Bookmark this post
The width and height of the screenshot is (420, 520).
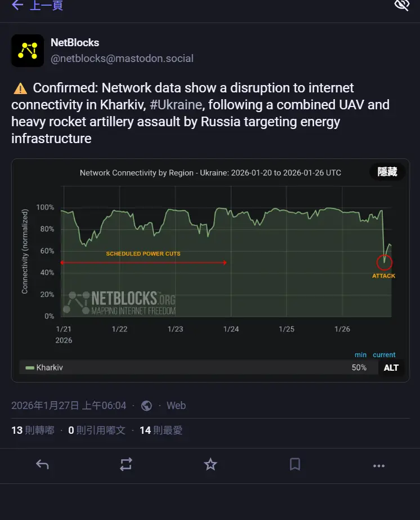click(294, 464)
